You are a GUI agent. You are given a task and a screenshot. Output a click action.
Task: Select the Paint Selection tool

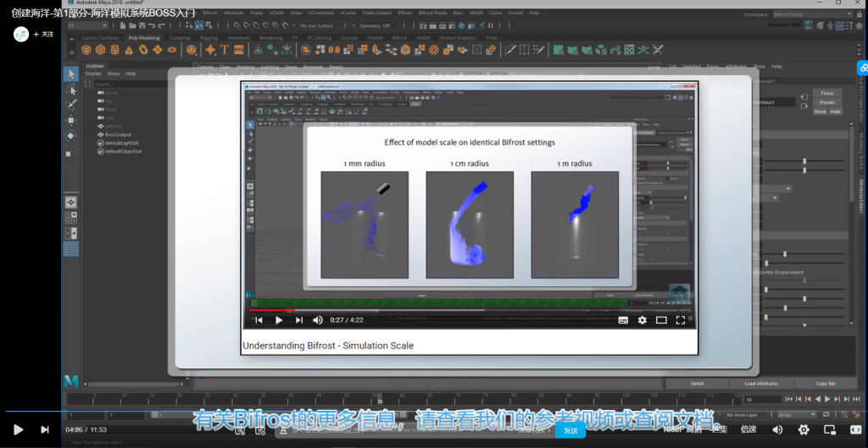click(71, 104)
